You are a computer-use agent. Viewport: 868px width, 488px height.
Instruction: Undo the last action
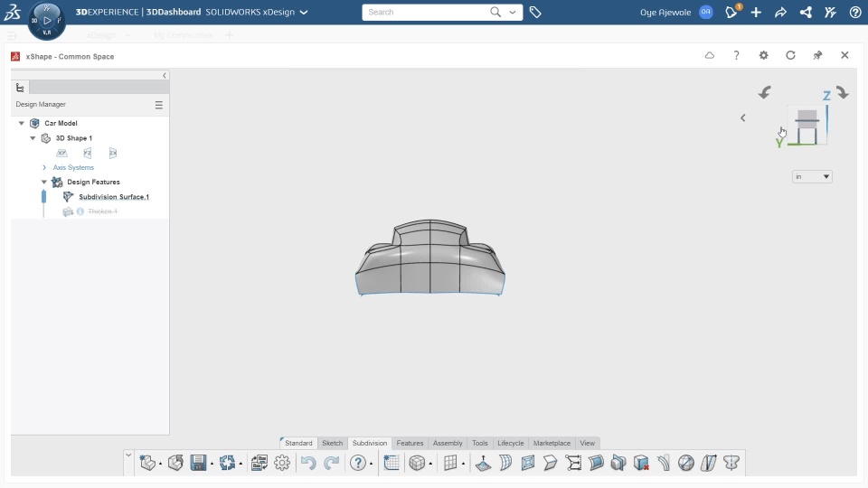pos(308,463)
